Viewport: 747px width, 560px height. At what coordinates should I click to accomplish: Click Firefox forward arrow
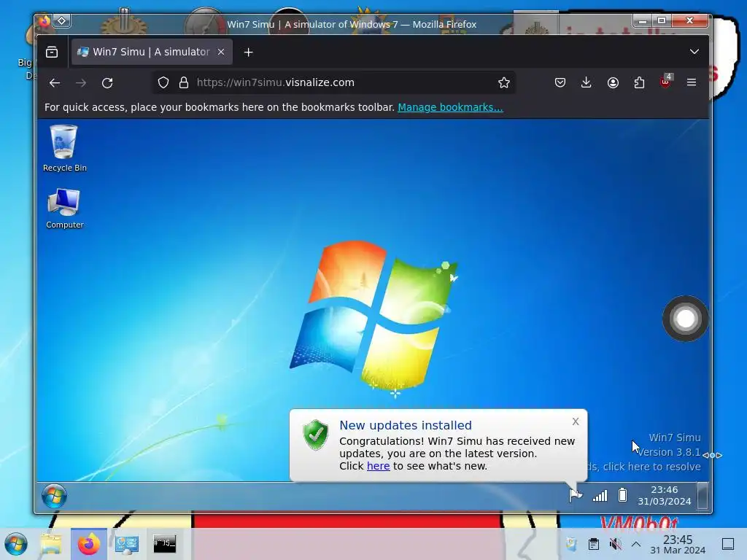[x=81, y=83]
